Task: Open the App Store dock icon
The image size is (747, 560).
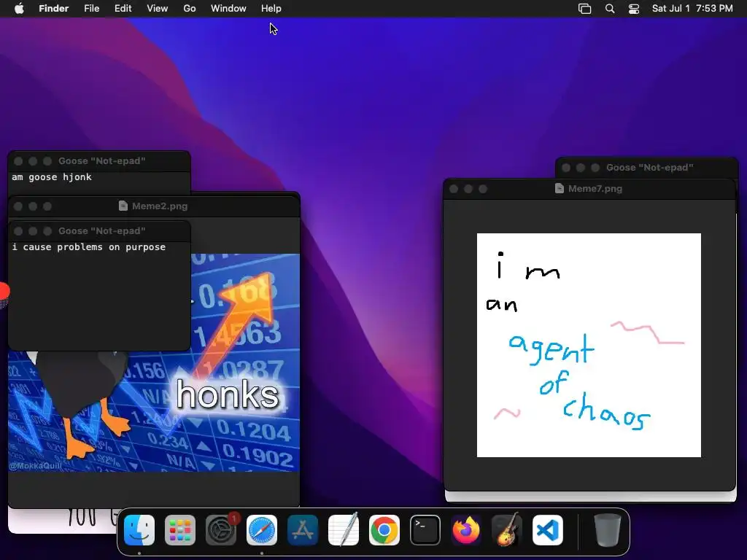Action: coord(303,530)
